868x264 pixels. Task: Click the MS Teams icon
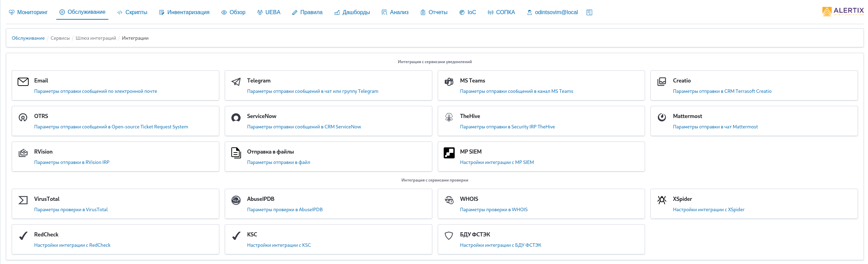(449, 82)
